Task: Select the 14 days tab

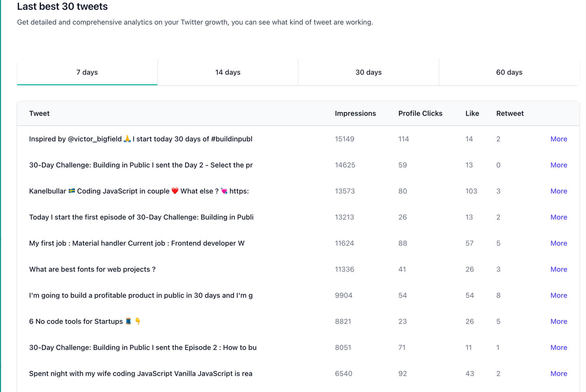Action: (x=228, y=72)
